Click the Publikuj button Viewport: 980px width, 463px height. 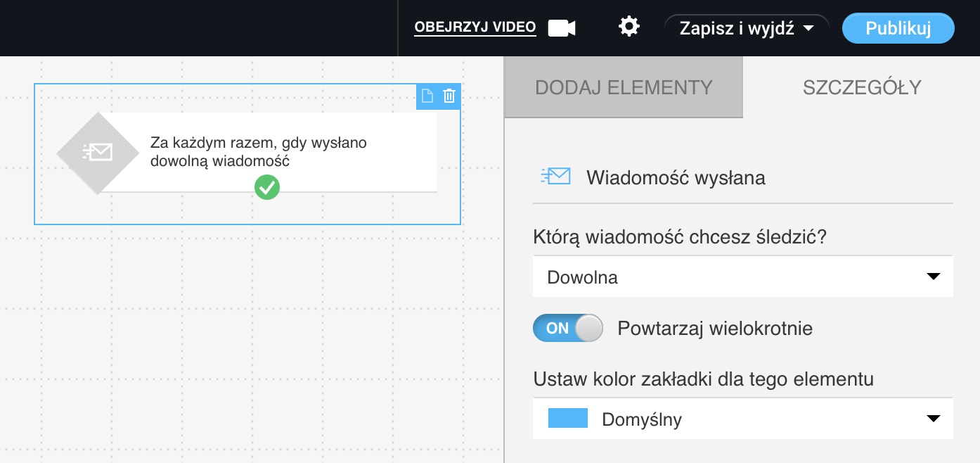(x=898, y=29)
